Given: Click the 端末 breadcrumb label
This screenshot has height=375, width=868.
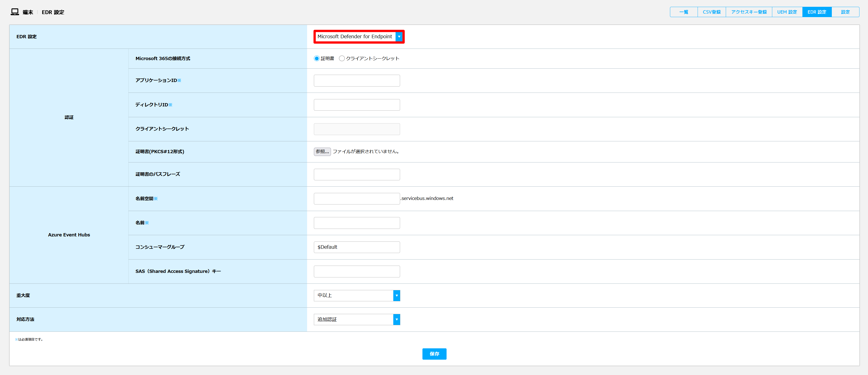Looking at the screenshot, I should click(28, 13).
